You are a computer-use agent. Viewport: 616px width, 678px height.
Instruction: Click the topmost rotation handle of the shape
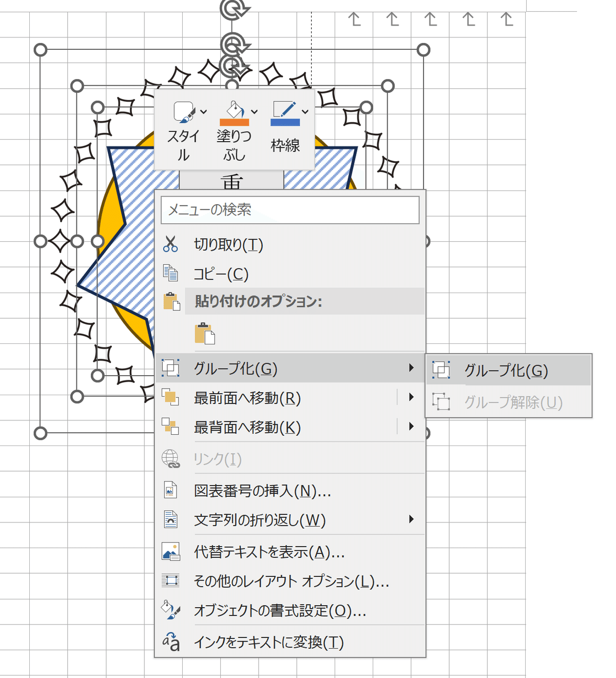click(x=234, y=8)
